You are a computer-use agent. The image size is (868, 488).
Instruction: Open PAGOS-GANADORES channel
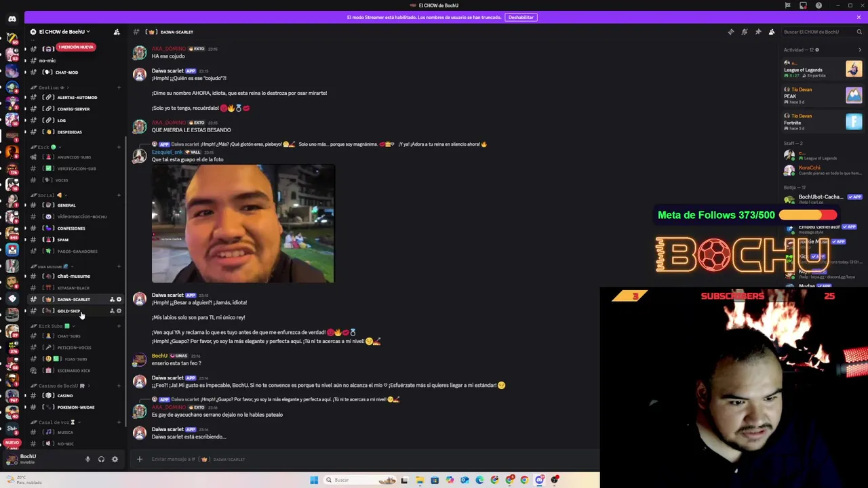coord(77,251)
